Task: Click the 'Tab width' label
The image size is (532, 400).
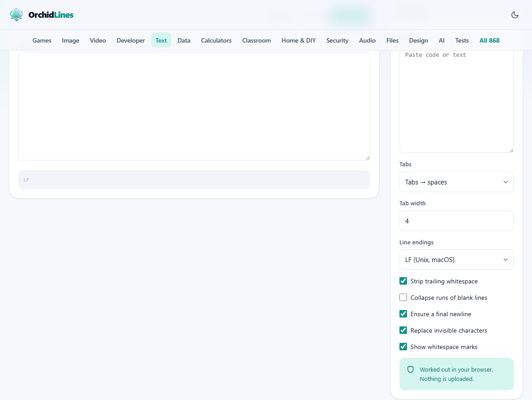Action: [x=412, y=203]
